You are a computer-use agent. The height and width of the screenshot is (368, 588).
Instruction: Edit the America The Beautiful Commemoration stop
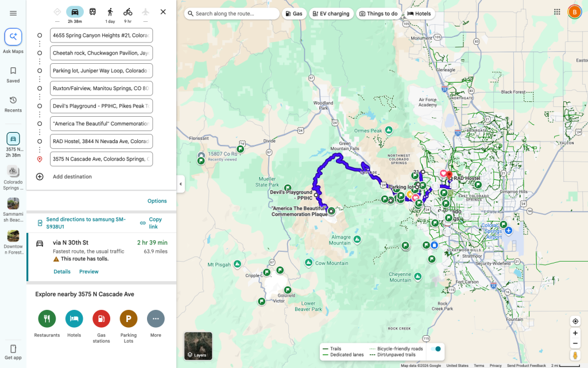coord(101,124)
